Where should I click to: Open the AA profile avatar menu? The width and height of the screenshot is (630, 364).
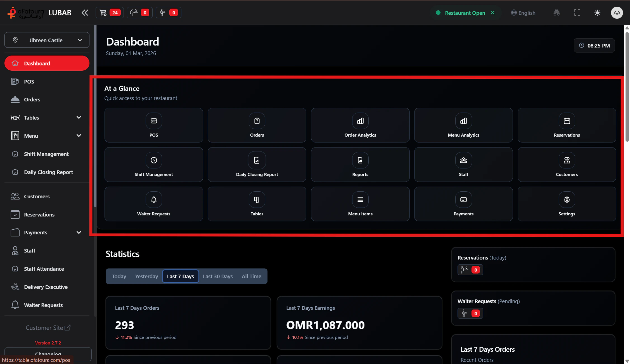pos(617,13)
